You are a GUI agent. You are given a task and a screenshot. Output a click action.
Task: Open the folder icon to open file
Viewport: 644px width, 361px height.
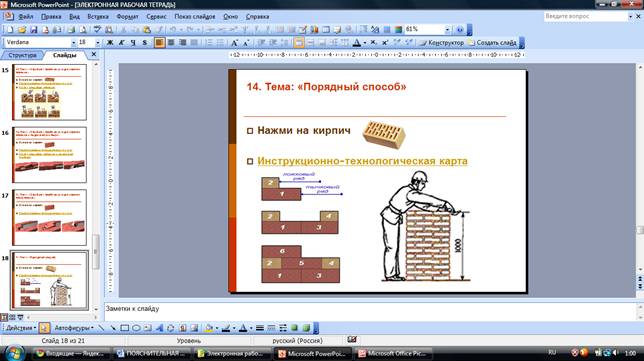(x=22, y=30)
